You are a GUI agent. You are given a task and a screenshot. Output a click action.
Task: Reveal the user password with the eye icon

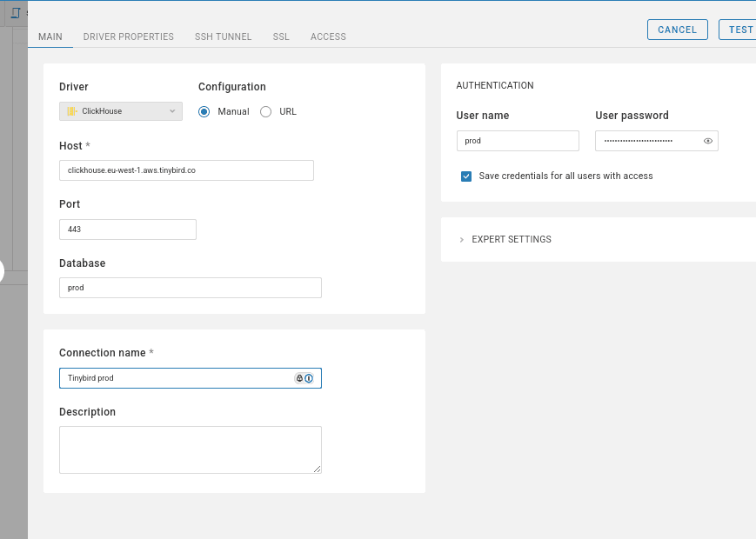tap(707, 140)
